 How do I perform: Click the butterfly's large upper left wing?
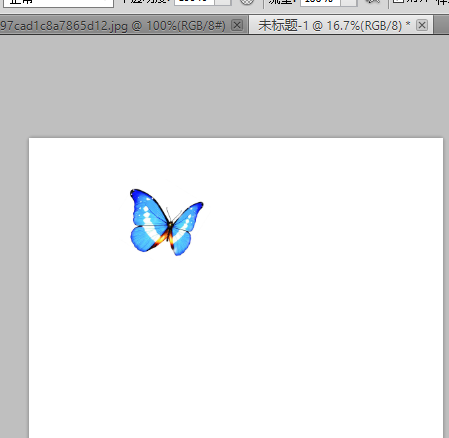coord(147,207)
